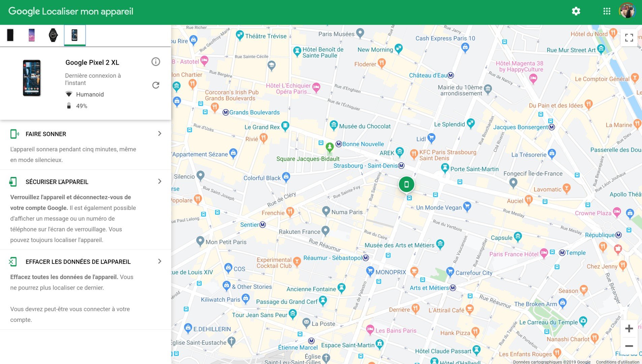The height and width of the screenshot is (364, 642).
Task: Click the Google Pixel 2 XL device image
Action: pos(32,78)
